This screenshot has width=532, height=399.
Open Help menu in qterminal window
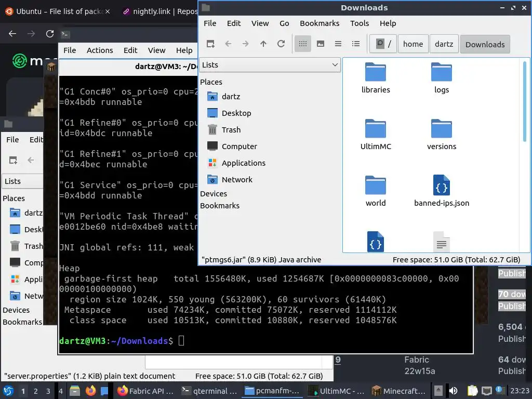tap(184, 50)
